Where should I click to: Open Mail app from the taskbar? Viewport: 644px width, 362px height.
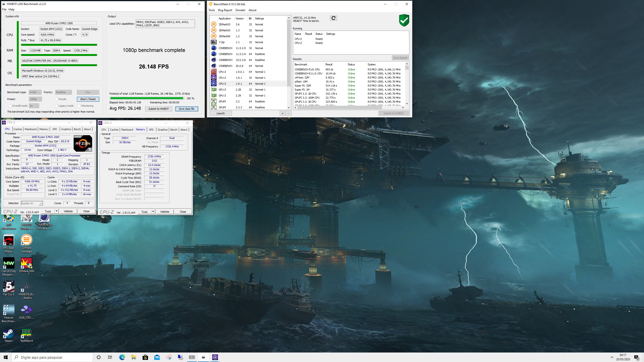coord(157,357)
